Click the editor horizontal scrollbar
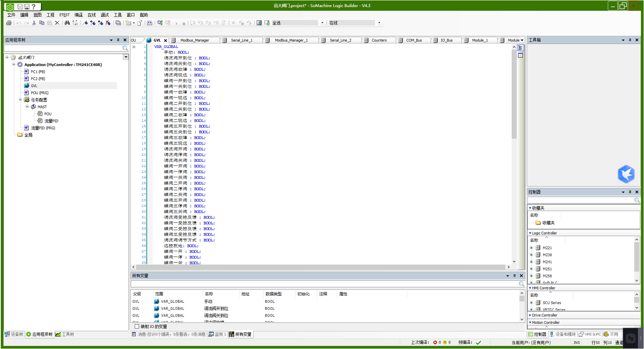The width and height of the screenshot is (644, 349). click(x=321, y=267)
